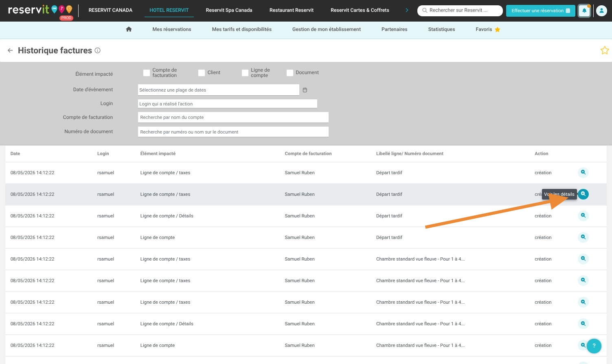The width and height of the screenshot is (612, 364).
Task: Show more top sites with the right chevron
Action: [407, 10]
